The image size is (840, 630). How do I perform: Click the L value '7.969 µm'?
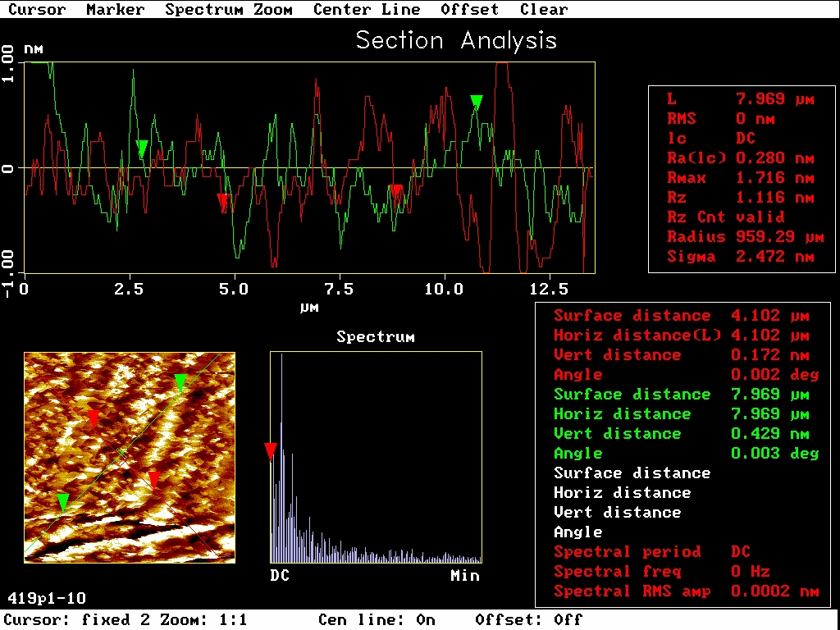tap(774, 98)
